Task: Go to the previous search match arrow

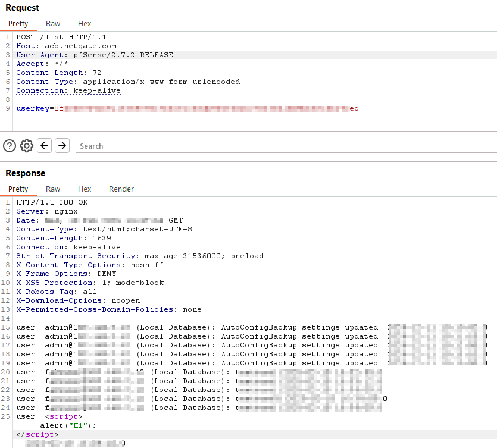Action: (45, 146)
